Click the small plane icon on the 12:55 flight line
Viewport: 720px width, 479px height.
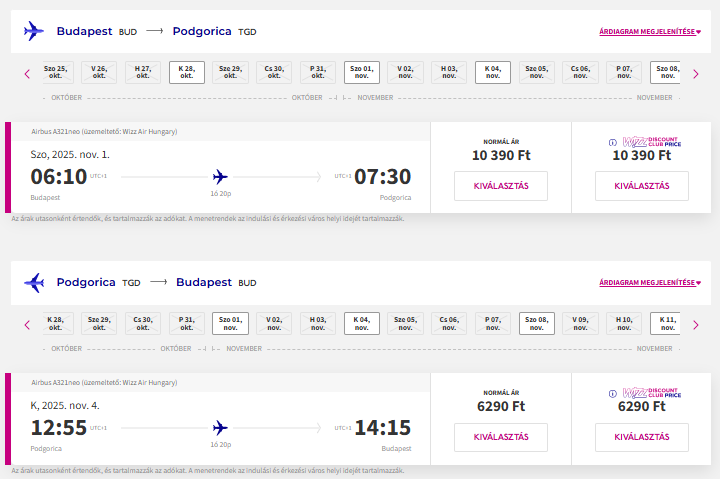click(x=220, y=427)
